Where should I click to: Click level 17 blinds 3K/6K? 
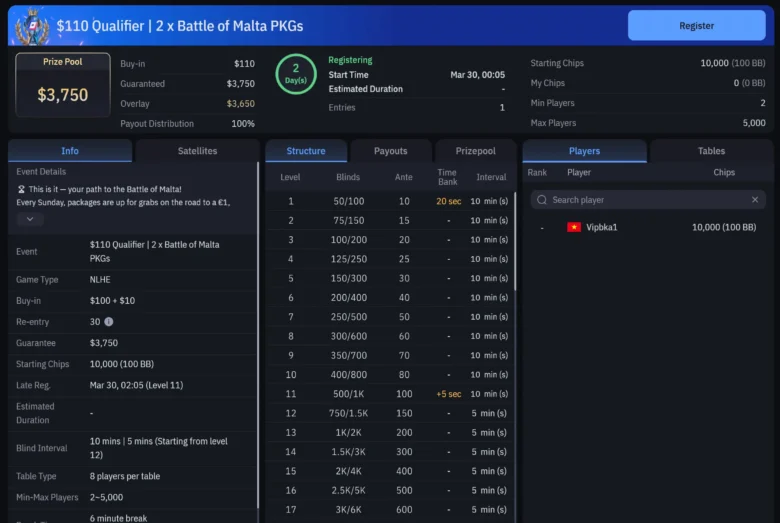coord(349,510)
